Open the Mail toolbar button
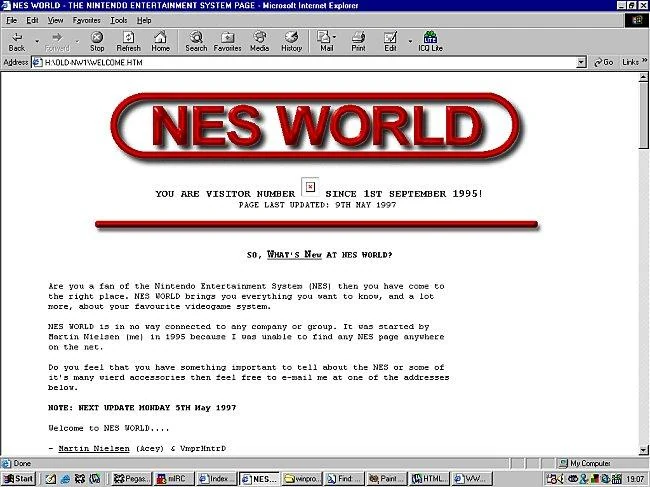This screenshot has height=487, width=650. click(327, 41)
